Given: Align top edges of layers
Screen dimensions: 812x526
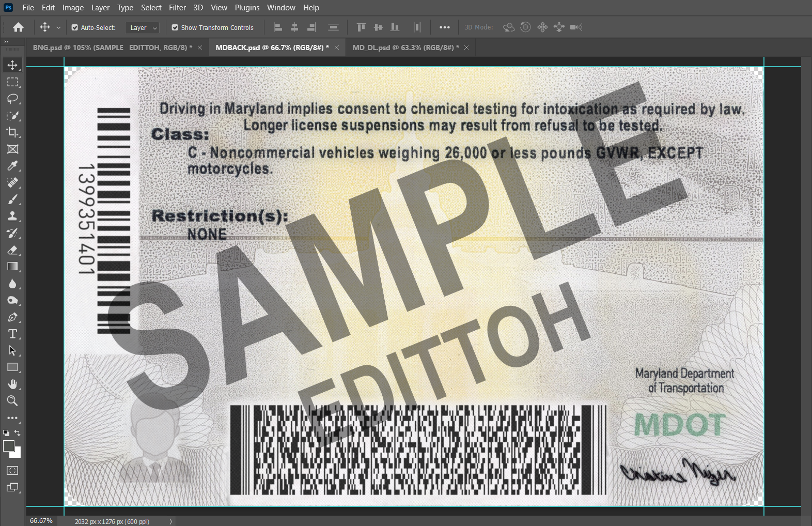Looking at the screenshot, I should click(361, 27).
